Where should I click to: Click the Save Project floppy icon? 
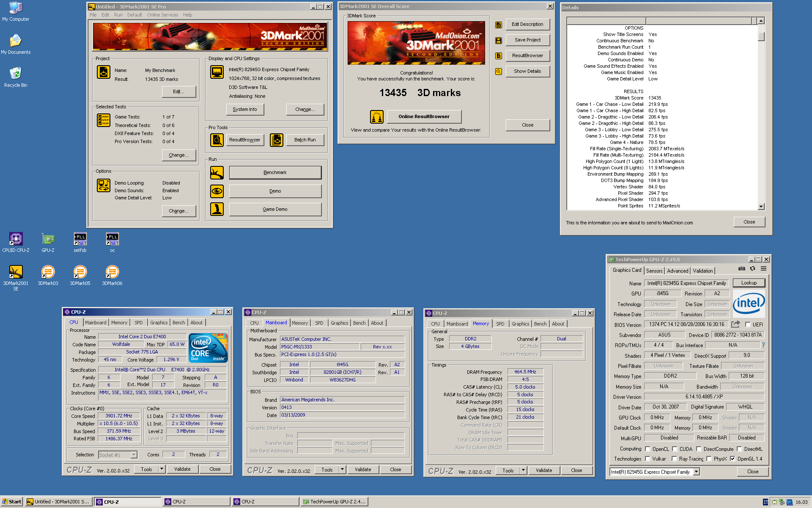[x=499, y=41]
